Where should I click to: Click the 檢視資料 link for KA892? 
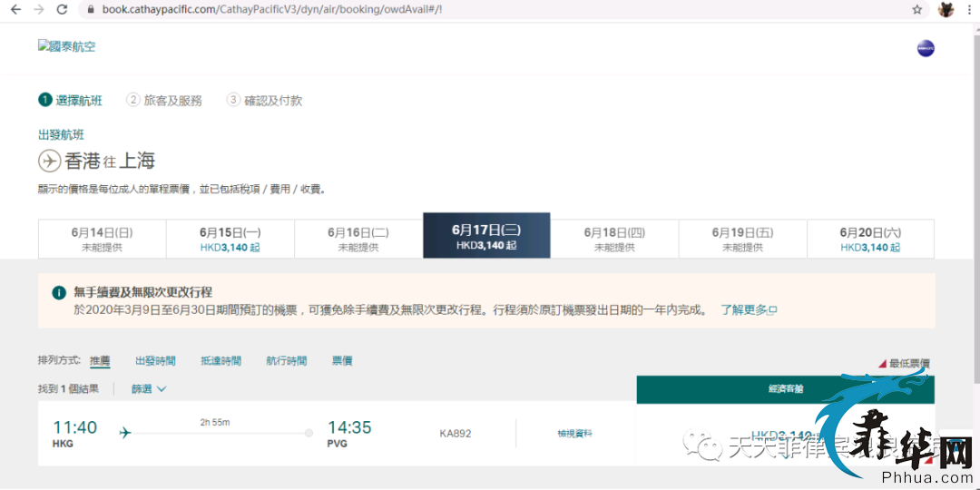point(575,433)
